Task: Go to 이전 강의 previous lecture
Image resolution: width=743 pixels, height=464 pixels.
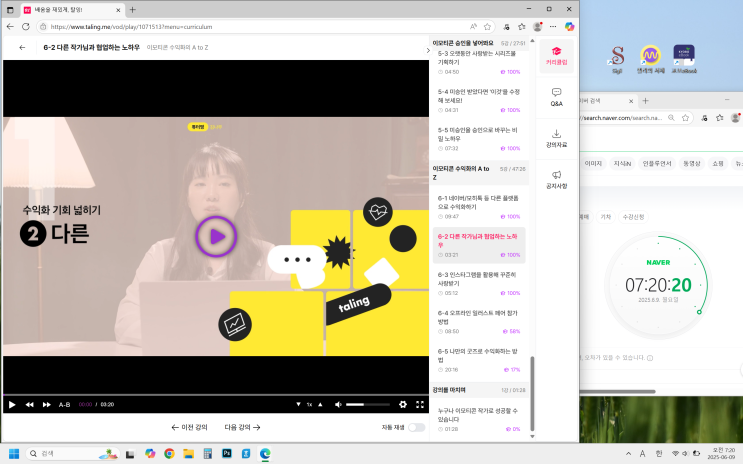Action: pos(190,427)
